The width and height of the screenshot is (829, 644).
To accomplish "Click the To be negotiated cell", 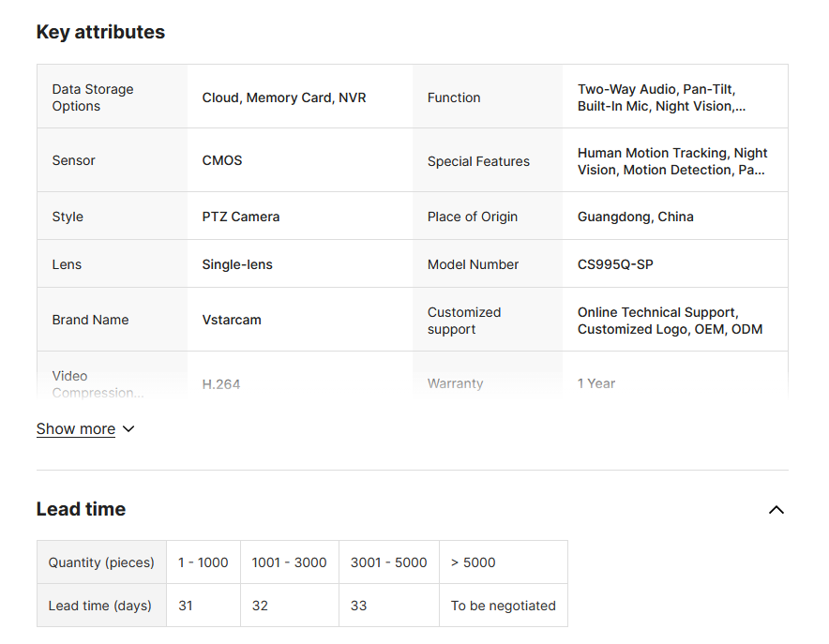I will (x=503, y=606).
